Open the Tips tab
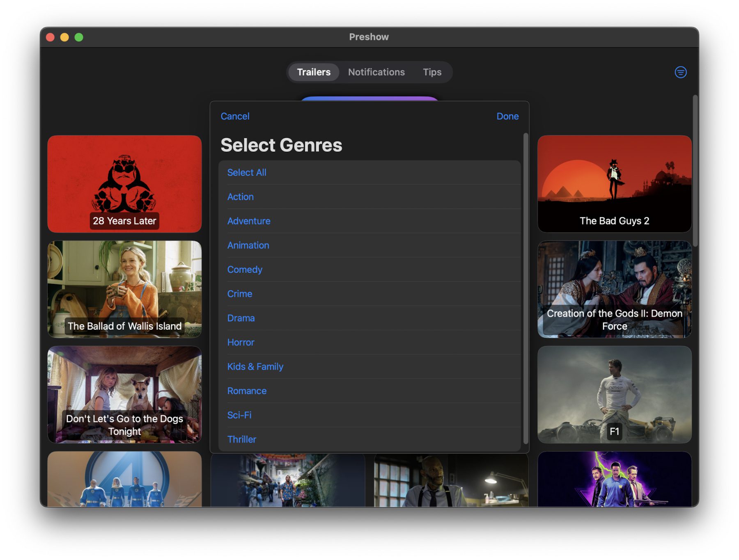The image size is (739, 560). [x=432, y=72]
